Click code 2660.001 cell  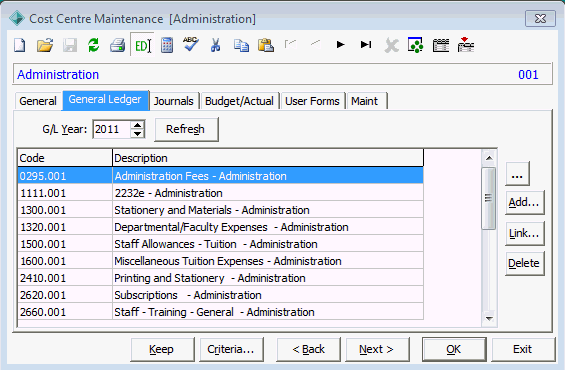tap(65, 312)
